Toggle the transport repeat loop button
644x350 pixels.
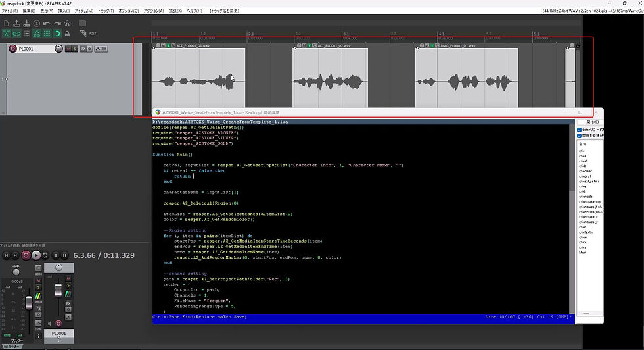[45, 255]
